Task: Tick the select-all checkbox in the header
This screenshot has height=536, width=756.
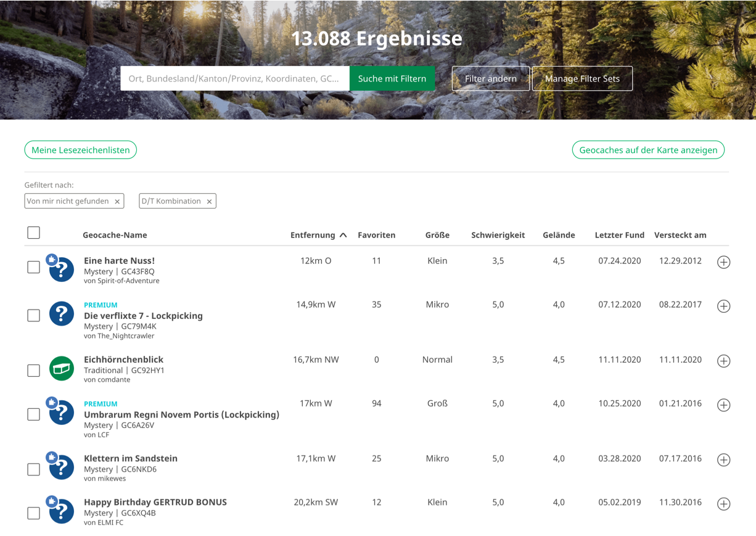Action: [x=34, y=233]
